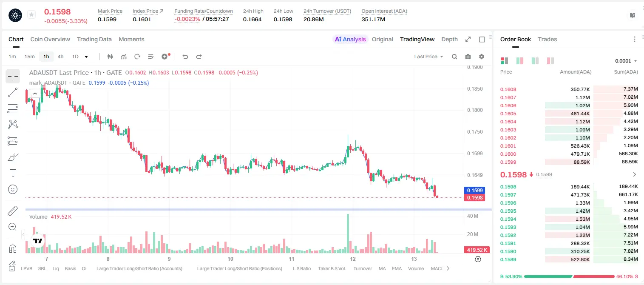
Task: Click the AI Analysis button
Action: point(350,39)
